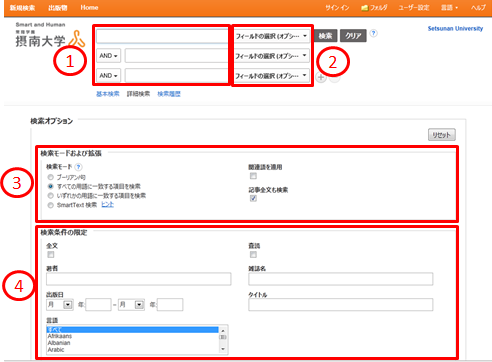The width and height of the screenshot is (492, 362).
Task: Tick the 査読 checkbox
Action: click(x=253, y=255)
